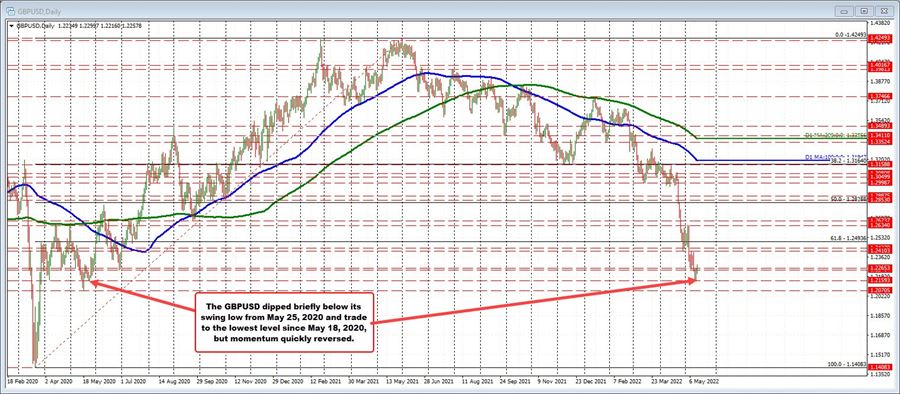
Task: Select the 100.0 - 1.14083 Fibonacci label
Action: [848, 364]
